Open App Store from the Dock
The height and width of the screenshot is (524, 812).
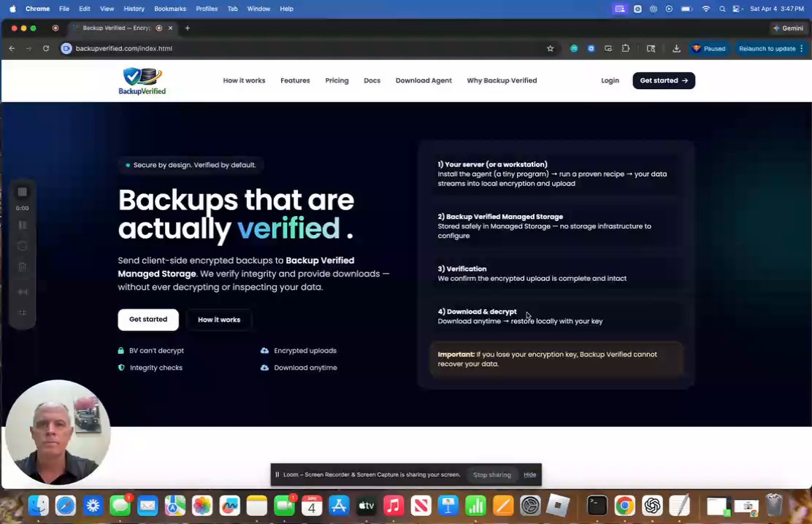coord(340,505)
